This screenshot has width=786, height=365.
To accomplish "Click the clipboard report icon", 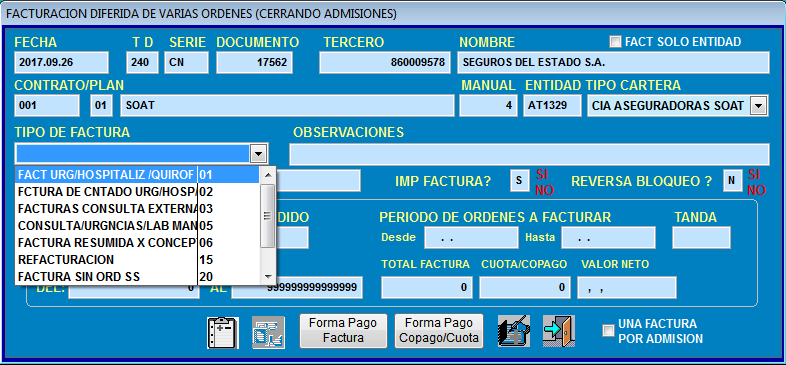I will pos(223,332).
